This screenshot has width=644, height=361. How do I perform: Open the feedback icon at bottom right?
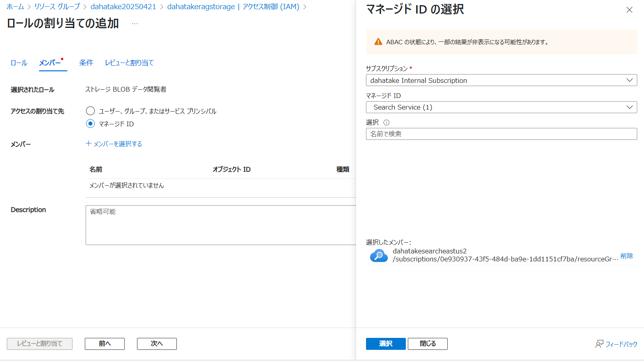pos(599,344)
